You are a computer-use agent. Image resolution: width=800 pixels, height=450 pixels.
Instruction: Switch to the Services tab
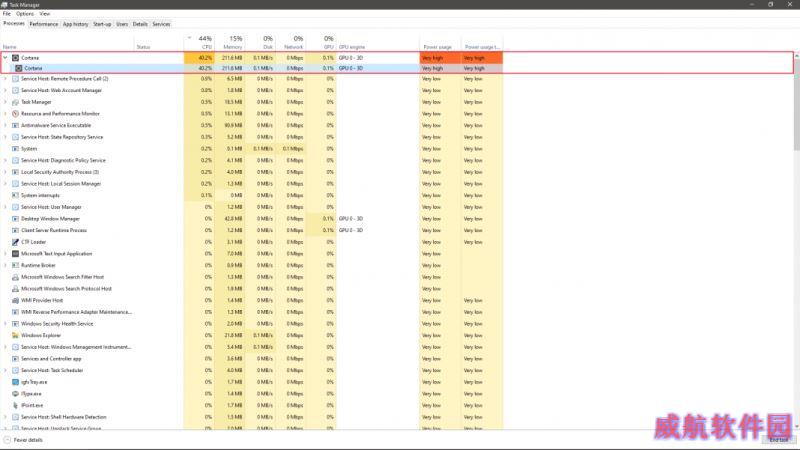161,24
